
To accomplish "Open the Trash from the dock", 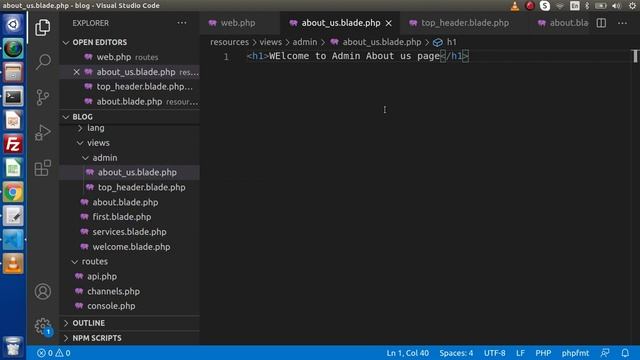I will 13,347.
